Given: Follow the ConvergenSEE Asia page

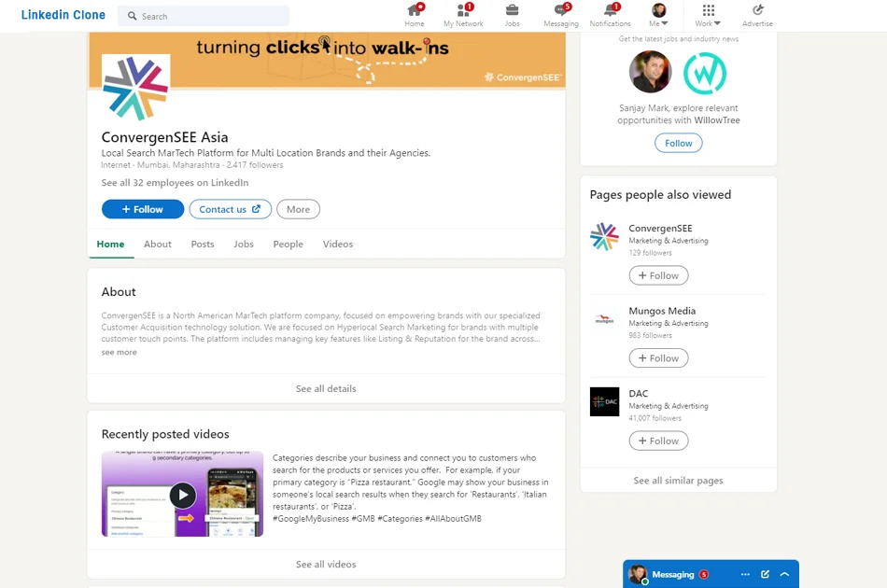Looking at the screenshot, I should click(x=142, y=209).
